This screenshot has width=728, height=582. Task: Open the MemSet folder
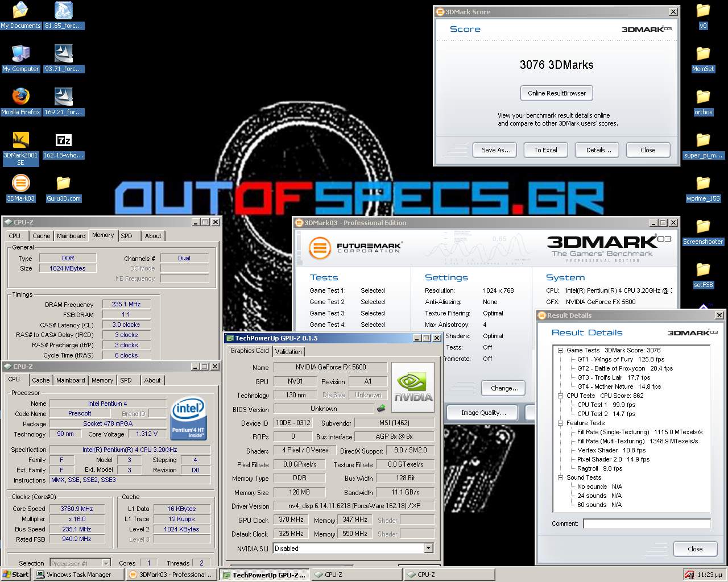point(703,59)
